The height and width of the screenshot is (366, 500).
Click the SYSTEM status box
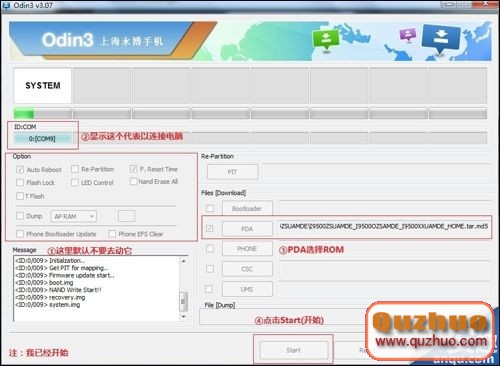(43, 85)
